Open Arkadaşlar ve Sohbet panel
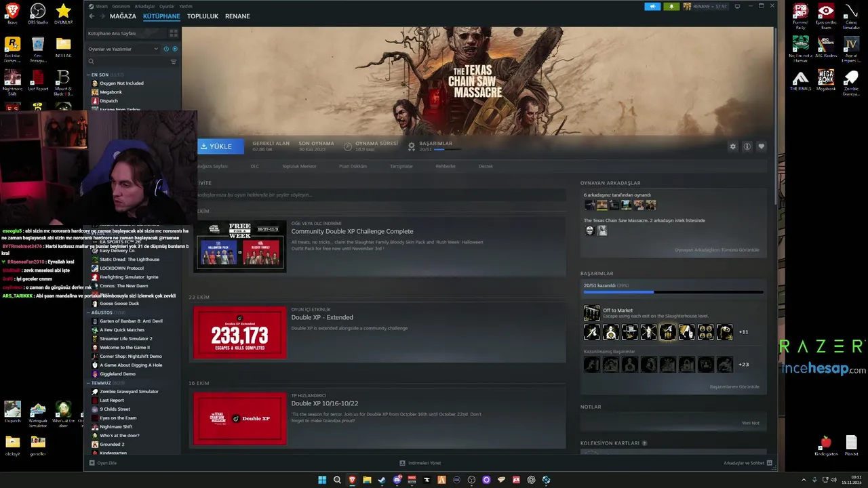The image size is (868, 488). point(747,463)
